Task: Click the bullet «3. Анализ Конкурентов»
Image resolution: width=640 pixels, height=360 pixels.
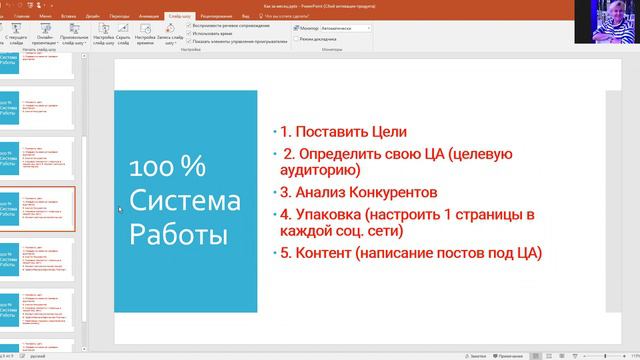Action: (x=358, y=192)
